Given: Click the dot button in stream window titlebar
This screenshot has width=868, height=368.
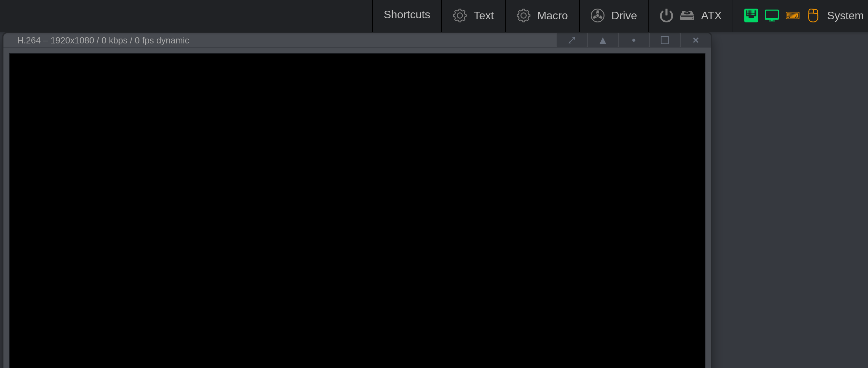Looking at the screenshot, I should tap(634, 40).
